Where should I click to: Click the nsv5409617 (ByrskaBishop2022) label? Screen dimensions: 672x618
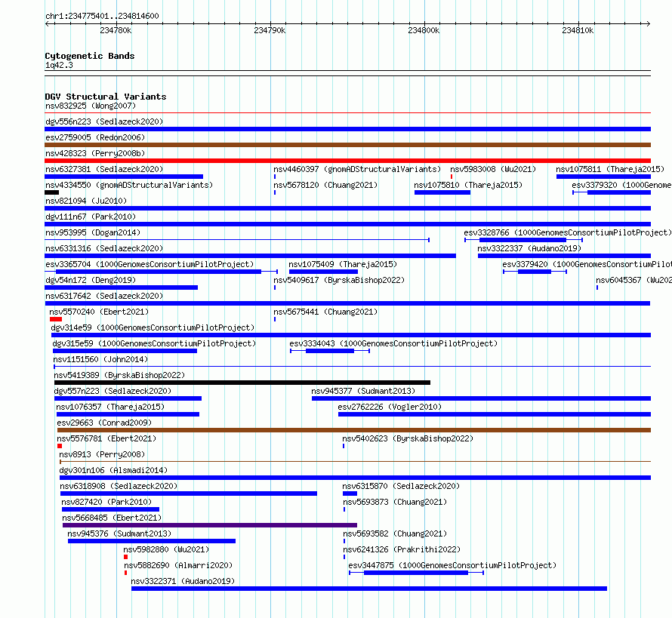coord(339,280)
